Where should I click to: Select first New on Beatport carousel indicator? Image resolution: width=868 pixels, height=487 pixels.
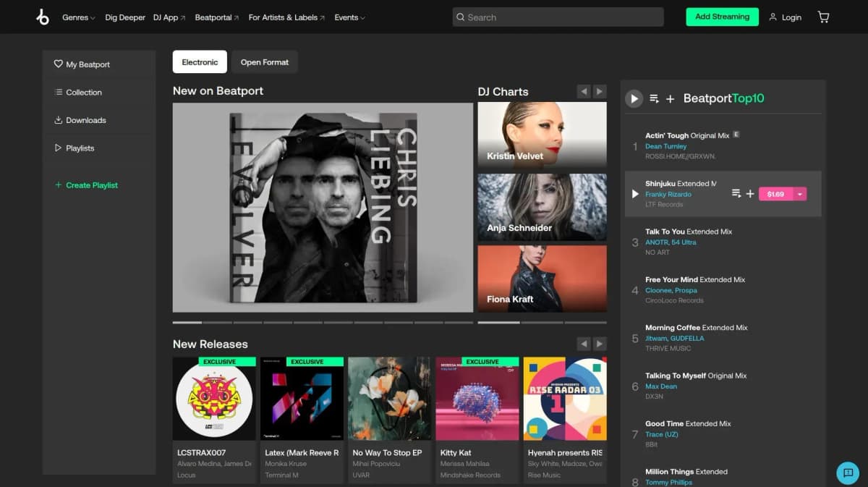coord(187,322)
